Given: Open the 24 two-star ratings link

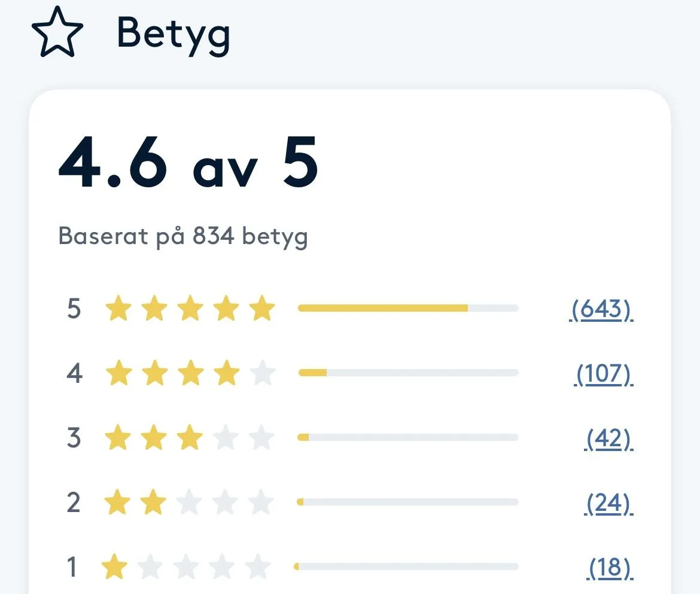Looking at the screenshot, I should [x=608, y=503].
